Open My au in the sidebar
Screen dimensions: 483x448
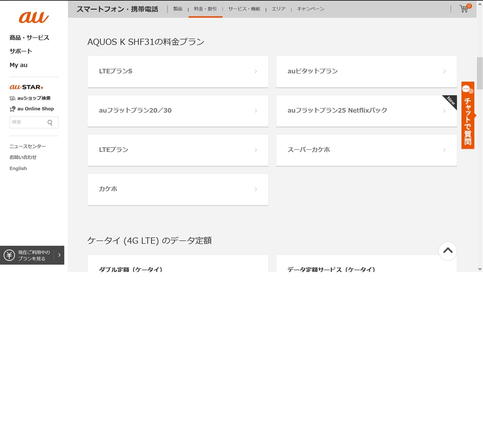[x=18, y=65]
